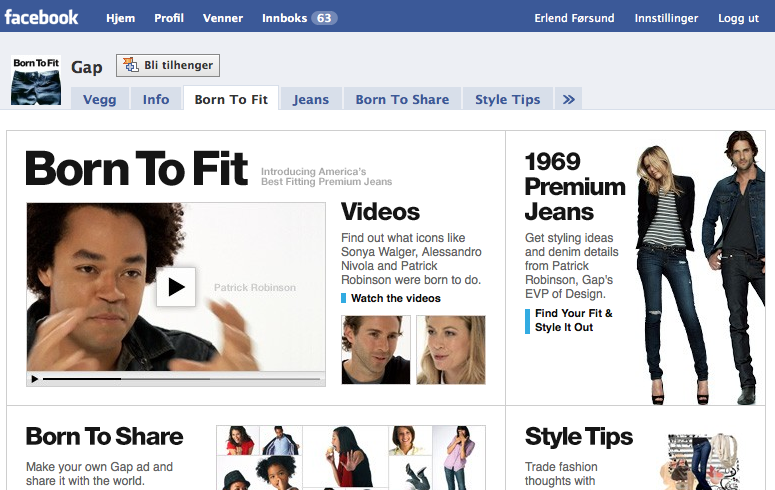Click the Style Tips heading
The width and height of the screenshot is (775, 490).
[x=579, y=437]
